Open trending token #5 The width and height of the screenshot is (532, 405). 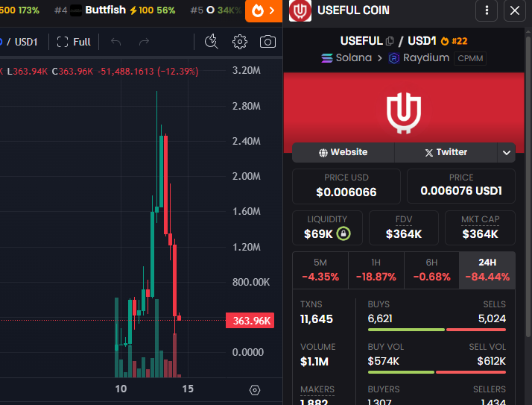(216, 10)
